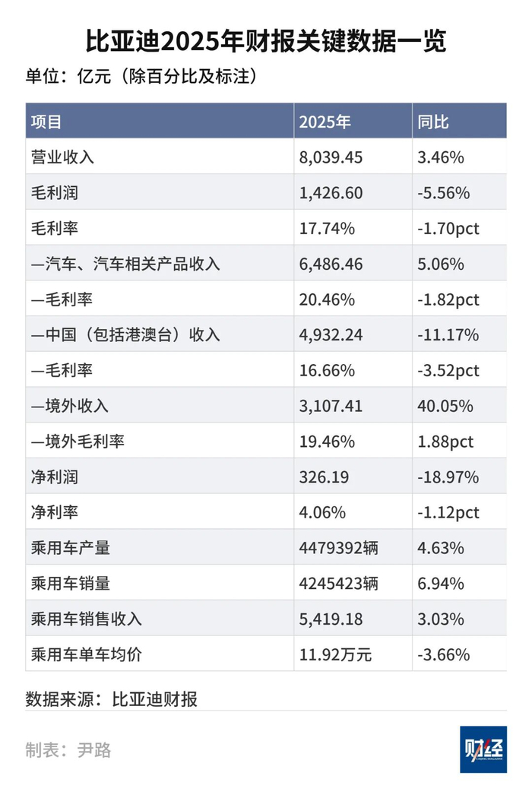Select the 1,426.60 gross profit value
Screen dimensions: 532x798
(x=331, y=193)
